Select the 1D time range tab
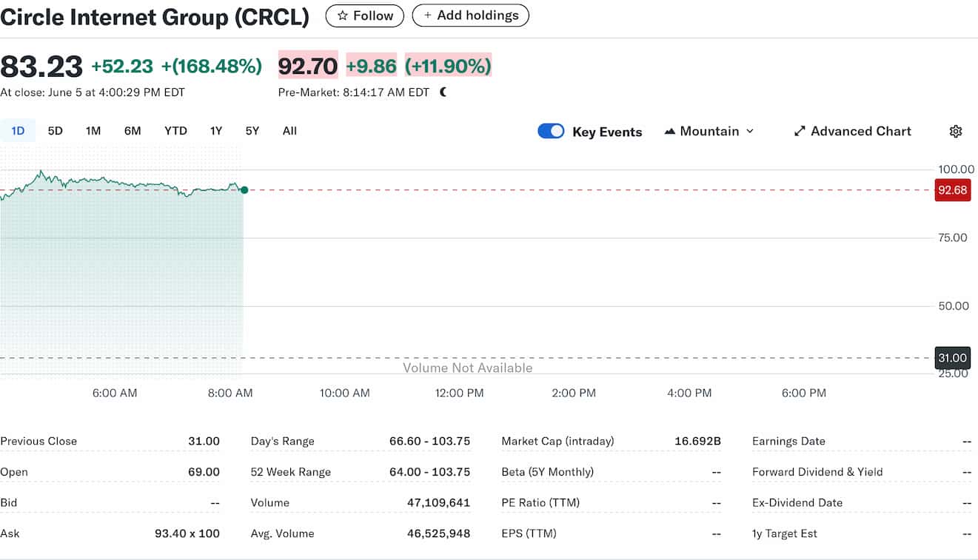The image size is (978, 560). tap(18, 131)
